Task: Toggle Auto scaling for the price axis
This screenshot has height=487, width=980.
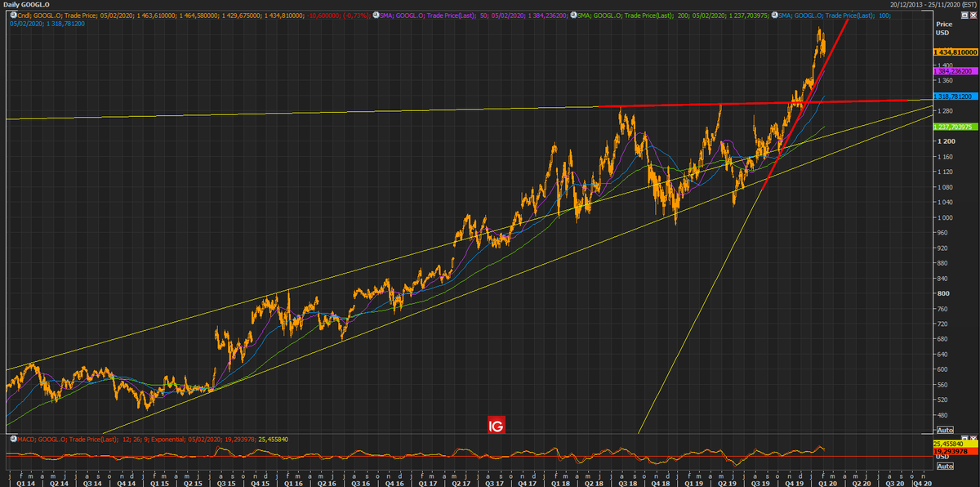Action: point(944,430)
